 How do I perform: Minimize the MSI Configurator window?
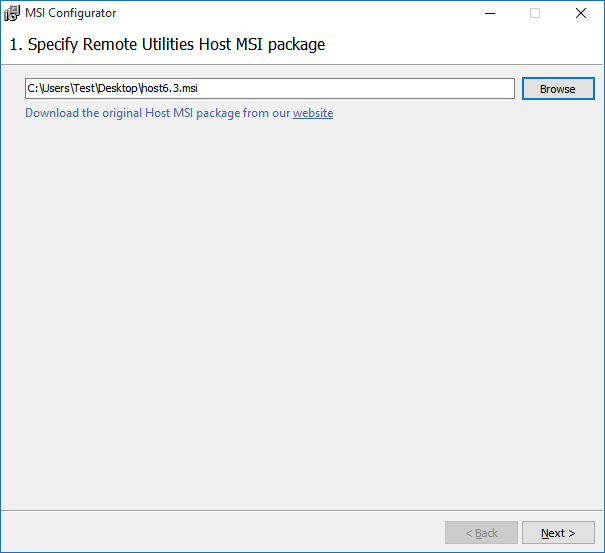coord(489,13)
